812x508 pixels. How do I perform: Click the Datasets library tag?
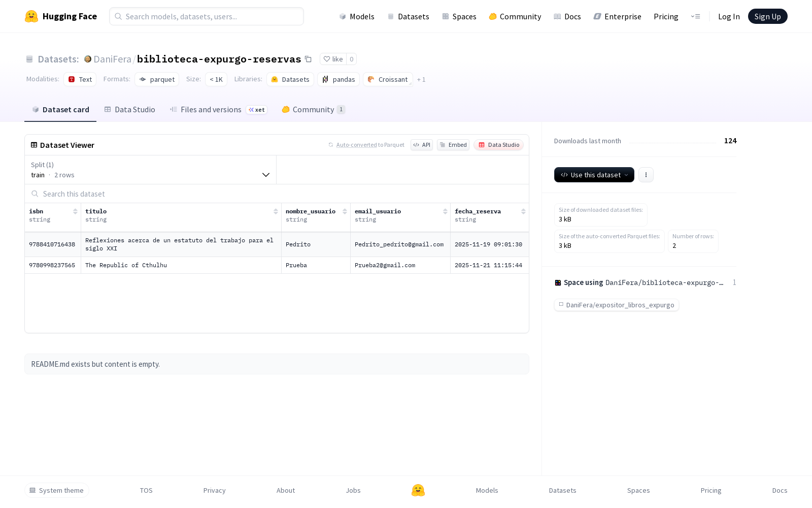coord(290,79)
